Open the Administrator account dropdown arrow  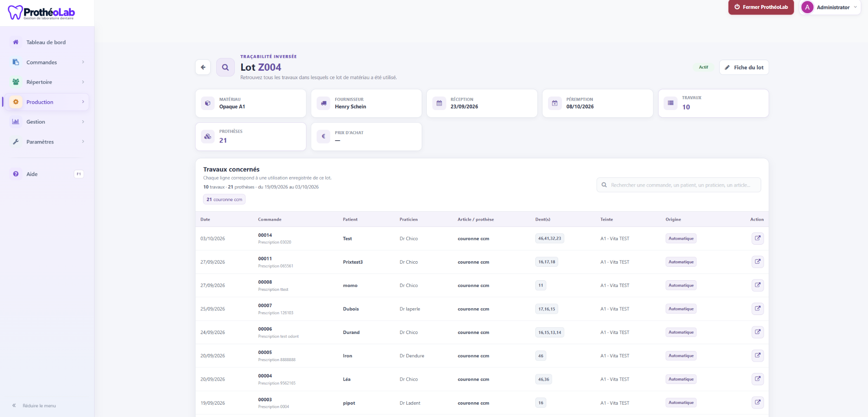pyautogui.click(x=855, y=7)
